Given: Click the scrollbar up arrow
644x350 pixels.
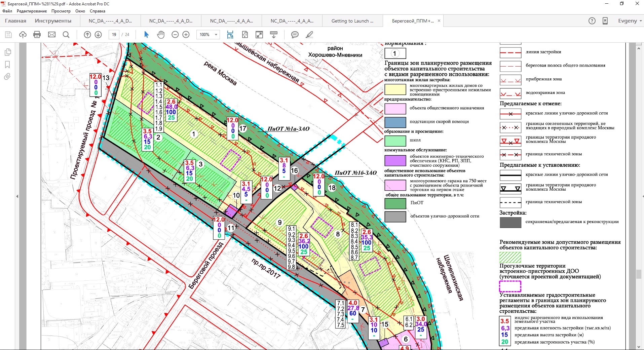Looking at the screenshot, I should [639, 48].
